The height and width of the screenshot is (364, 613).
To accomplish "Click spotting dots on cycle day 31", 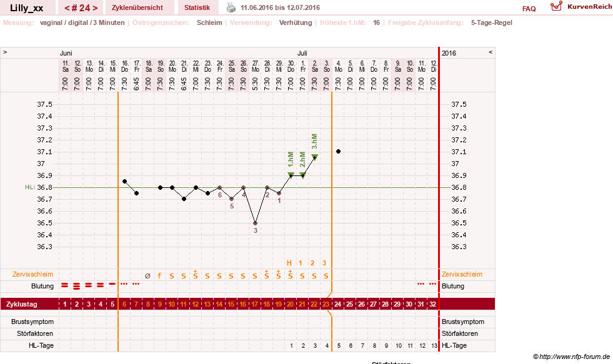I will tap(421, 283).
